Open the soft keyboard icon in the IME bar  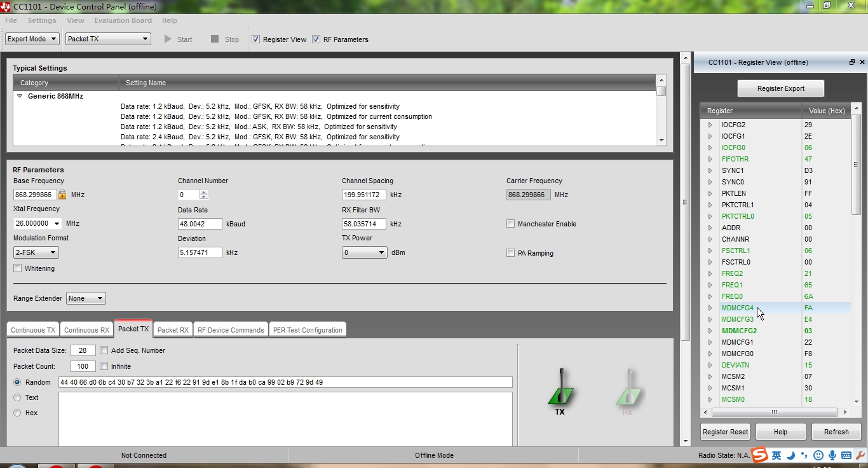click(x=846, y=455)
